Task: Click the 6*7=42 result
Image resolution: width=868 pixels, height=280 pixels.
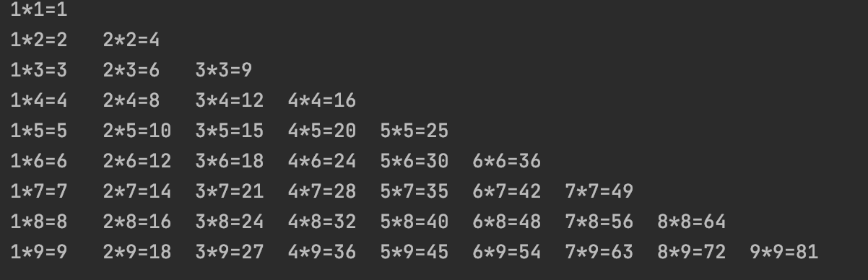Action: click(x=507, y=191)
